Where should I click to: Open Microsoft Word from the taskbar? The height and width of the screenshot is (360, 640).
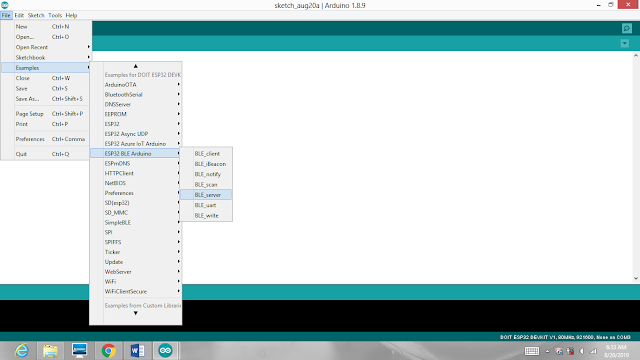point(137,351)
